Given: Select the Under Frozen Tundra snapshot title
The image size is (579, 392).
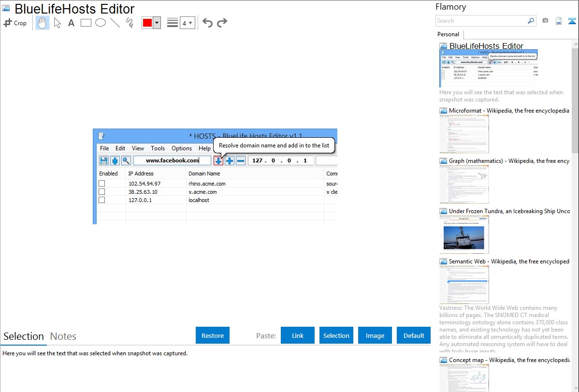Looking at the screenshot, I should [509, 211].
